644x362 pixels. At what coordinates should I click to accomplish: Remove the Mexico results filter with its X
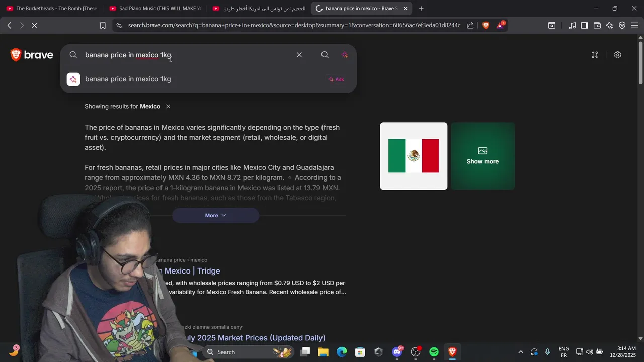click(168, 106)
